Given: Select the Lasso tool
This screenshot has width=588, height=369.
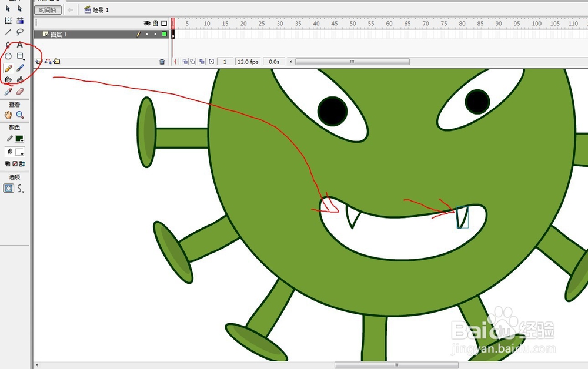Looking at the screenshot, I should point(20,32).
